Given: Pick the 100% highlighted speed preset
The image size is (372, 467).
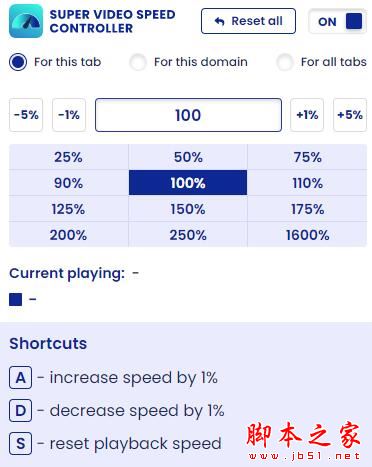Looking at the screenshot, I should tap(188, 183).
